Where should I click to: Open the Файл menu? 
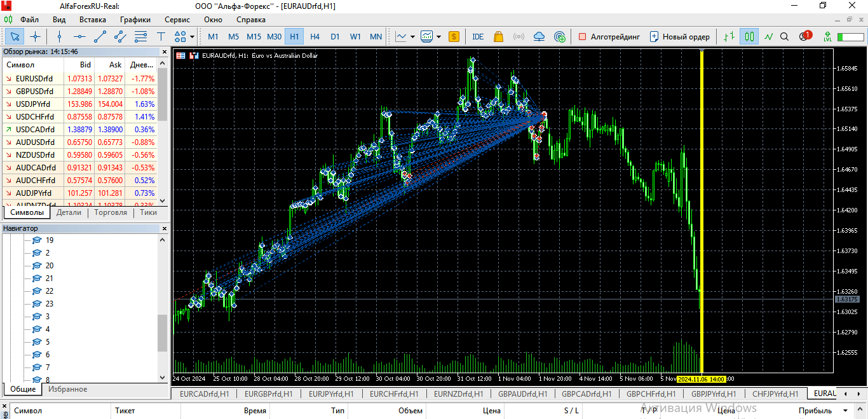pyautogui.click(x=30, y=20)
